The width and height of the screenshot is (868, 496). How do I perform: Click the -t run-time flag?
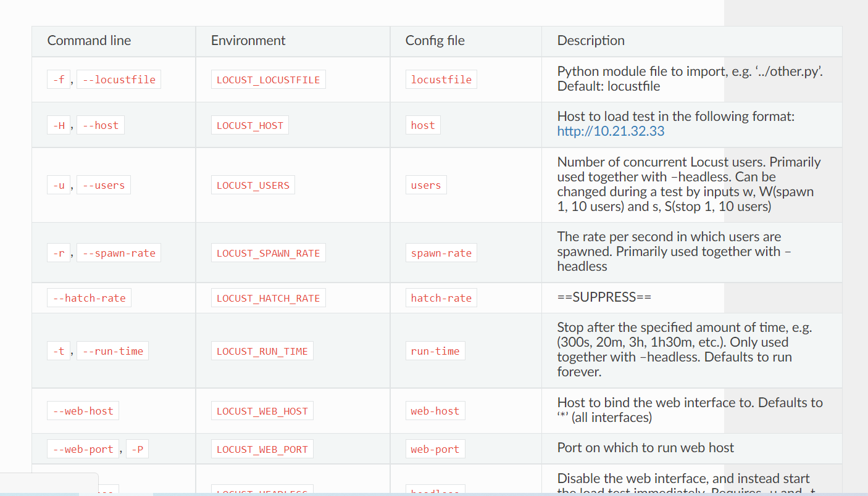(x=59, y=350)
